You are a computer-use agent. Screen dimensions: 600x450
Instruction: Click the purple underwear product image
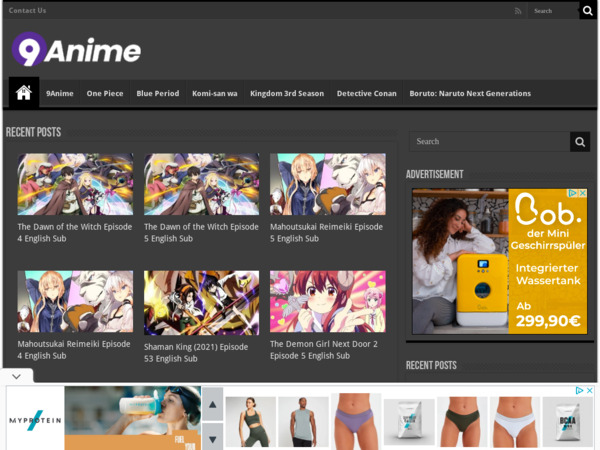(x=356, y=421)
